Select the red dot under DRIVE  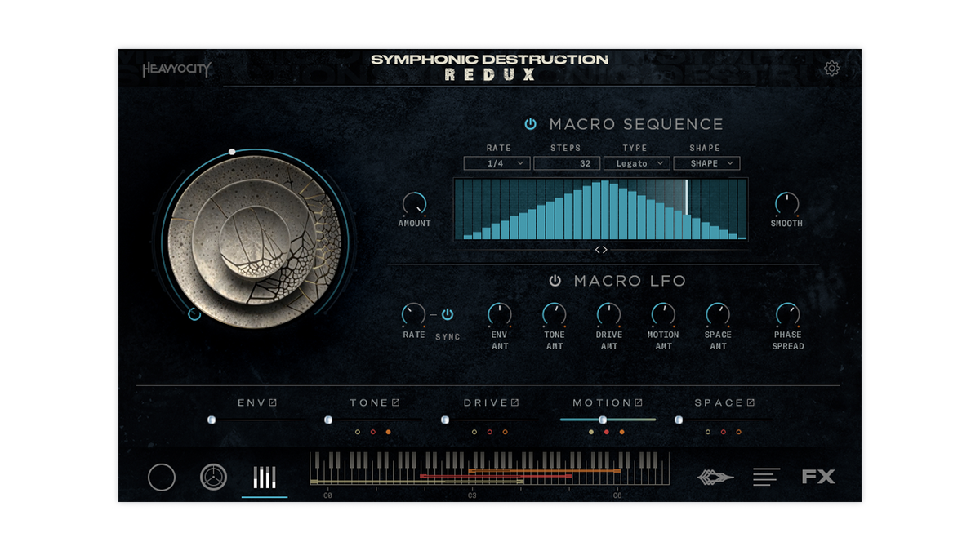coord(489,432)
